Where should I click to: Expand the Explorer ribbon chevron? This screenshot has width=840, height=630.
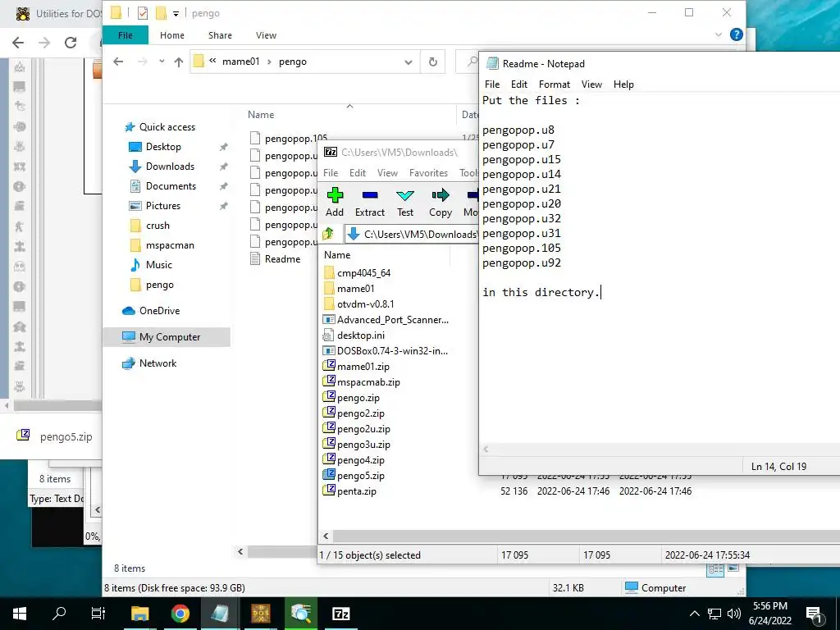pyautogui.click(x=719, y=34)
